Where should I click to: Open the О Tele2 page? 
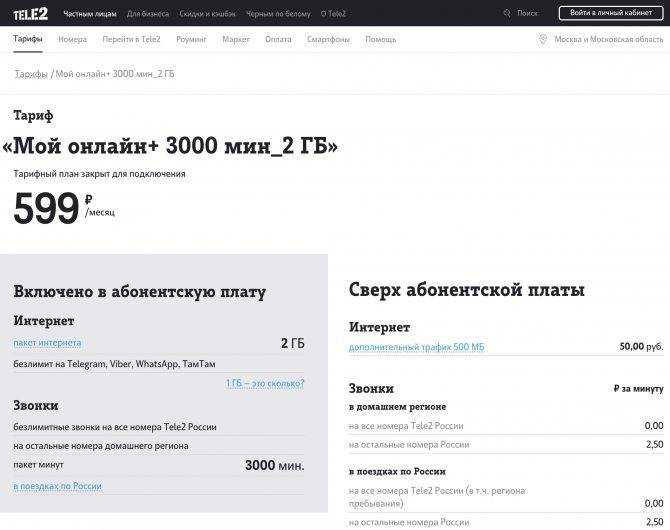coord(333,14)
